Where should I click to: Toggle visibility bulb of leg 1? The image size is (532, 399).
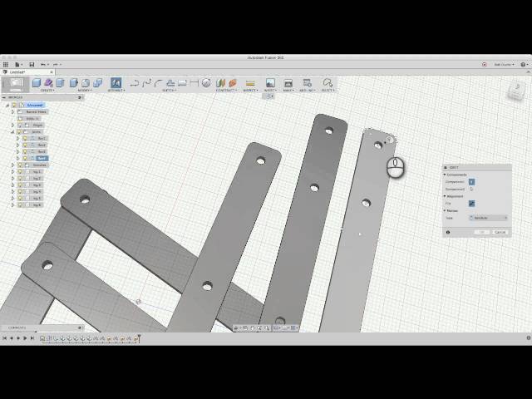click(x=19, y=172)
